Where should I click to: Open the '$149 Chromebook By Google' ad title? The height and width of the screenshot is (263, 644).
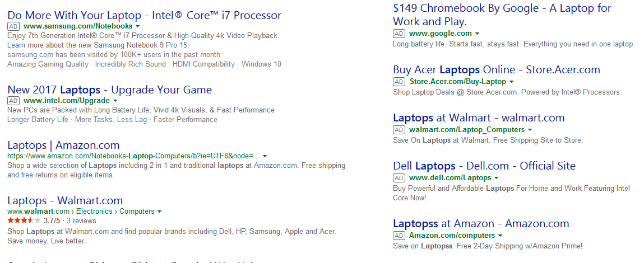click(502, 8)
